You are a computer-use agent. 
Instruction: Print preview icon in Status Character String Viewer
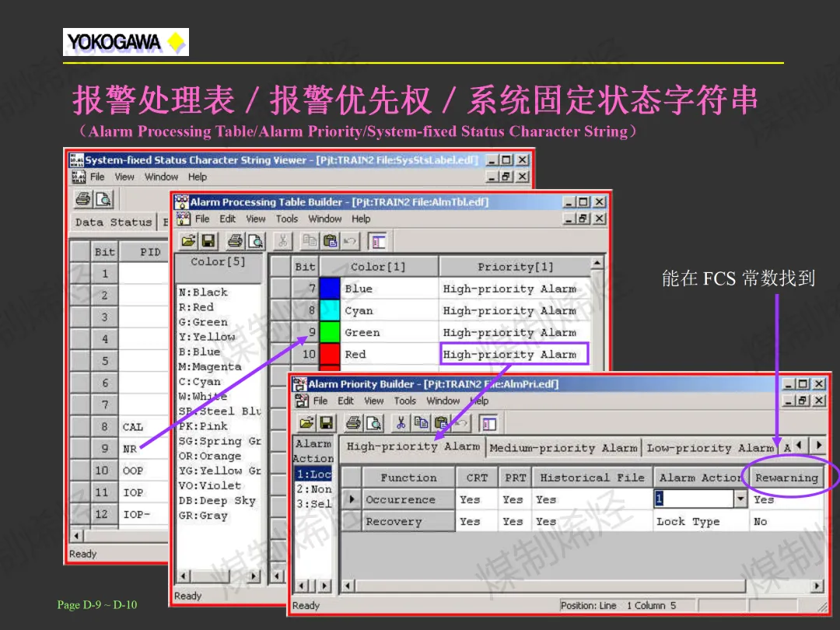click(x=103, y=199)
